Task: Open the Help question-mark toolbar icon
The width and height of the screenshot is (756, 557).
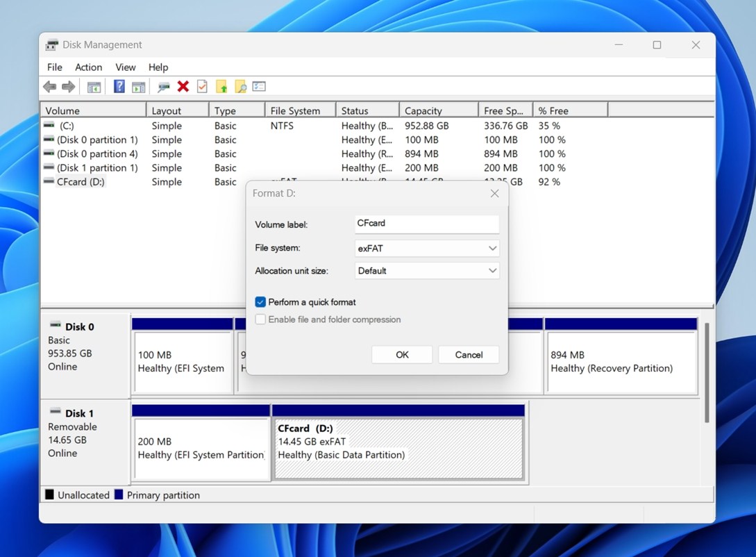Action: coord(119,86)
